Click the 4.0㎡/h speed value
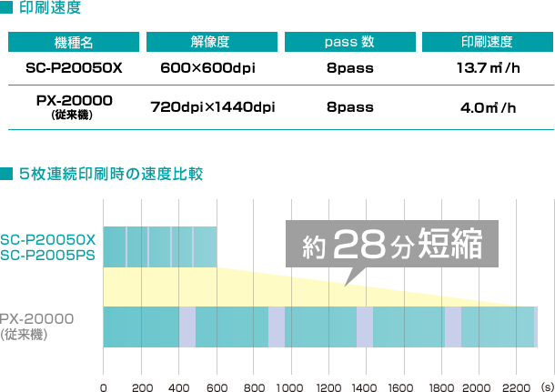Screen dimensions: 555x392 click(x=489, y=107)
